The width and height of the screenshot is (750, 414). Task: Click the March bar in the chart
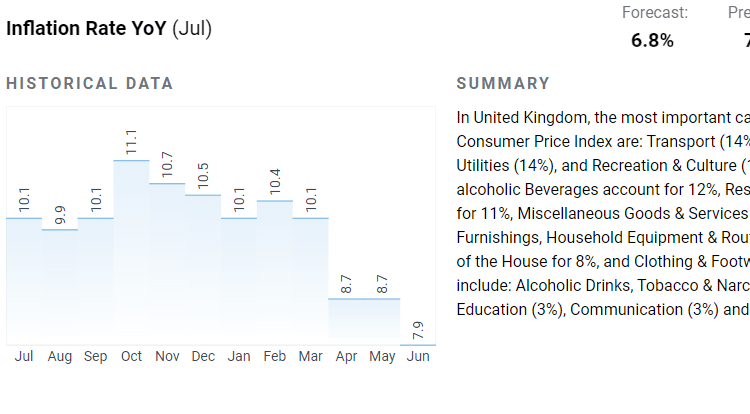click(311, 280)
